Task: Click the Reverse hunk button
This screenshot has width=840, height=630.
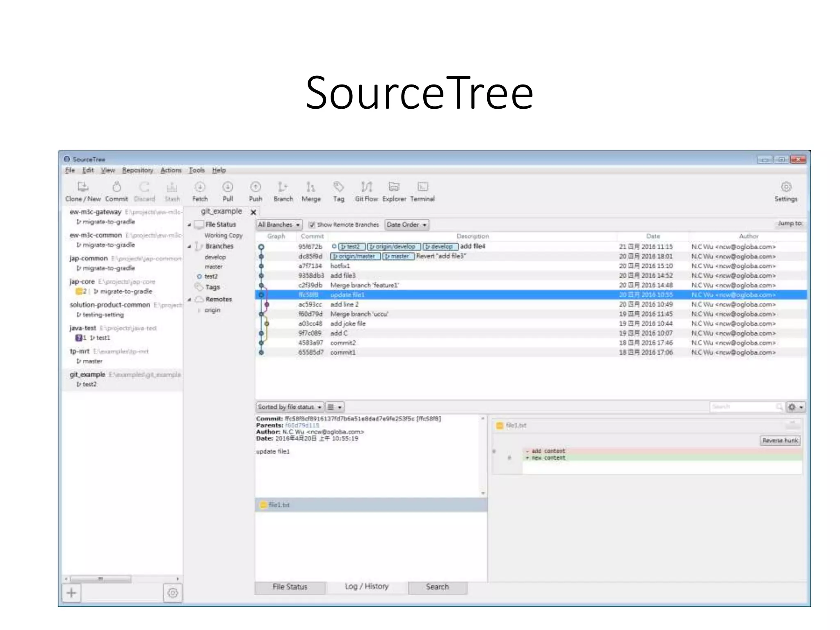Action: pos(780,441)
